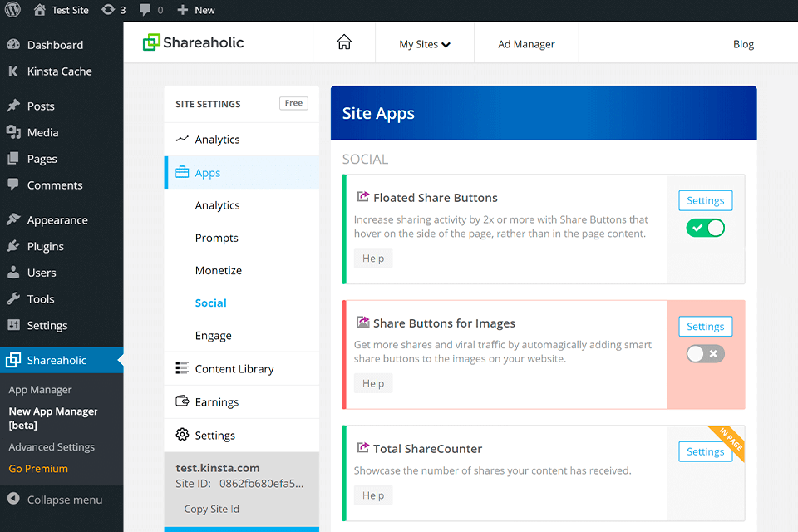This screenshot has width=798, height=532.
Task: Open Earnings wallet section
Action: [x=216, y=402]
